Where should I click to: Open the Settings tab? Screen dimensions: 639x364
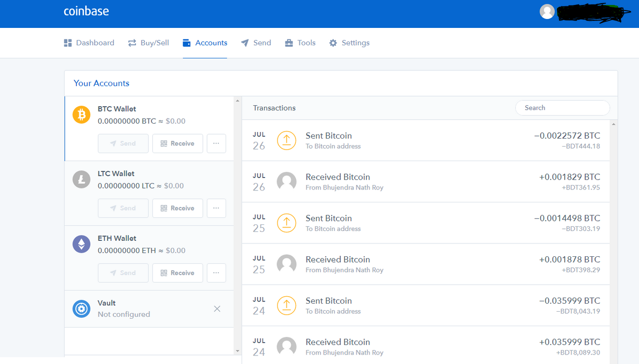click(349, 43)
